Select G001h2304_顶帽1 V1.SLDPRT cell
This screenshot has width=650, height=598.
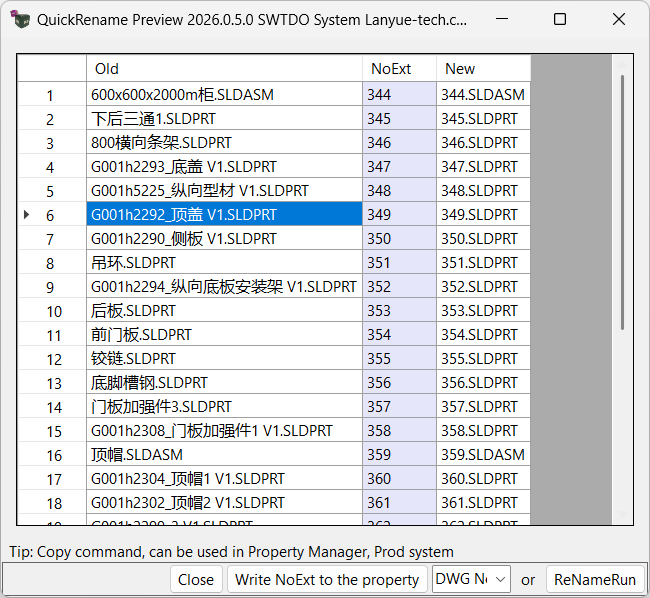pyautogui.click(x=224, y=479)
